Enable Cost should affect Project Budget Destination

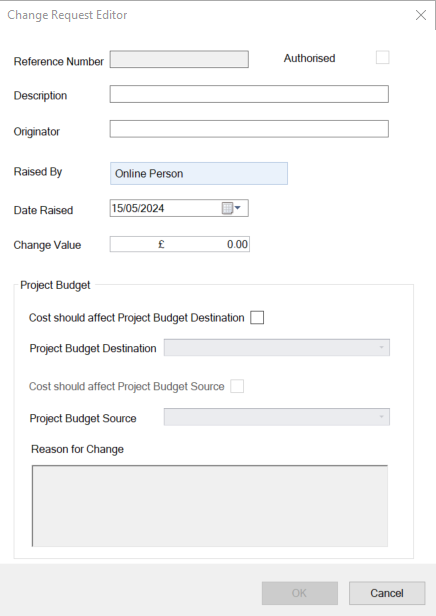coord(257,317)
